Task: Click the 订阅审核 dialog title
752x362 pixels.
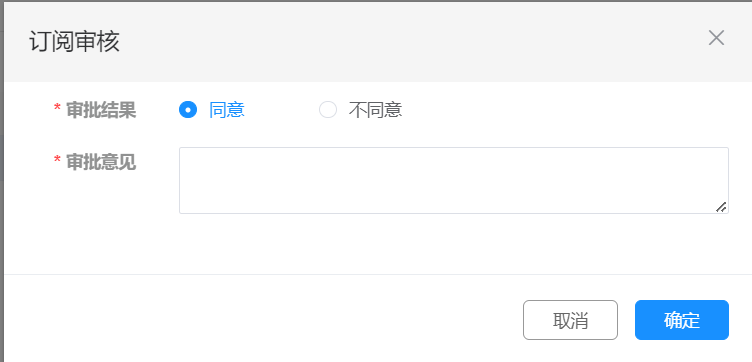Action: point(74,41)
